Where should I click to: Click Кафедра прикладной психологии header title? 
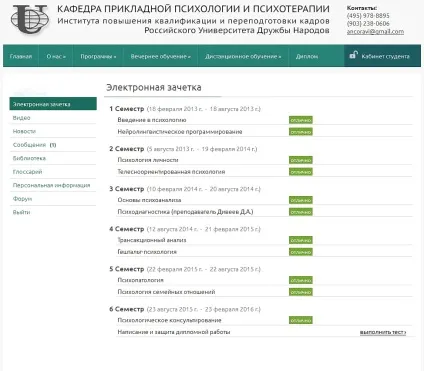(193, 9)
